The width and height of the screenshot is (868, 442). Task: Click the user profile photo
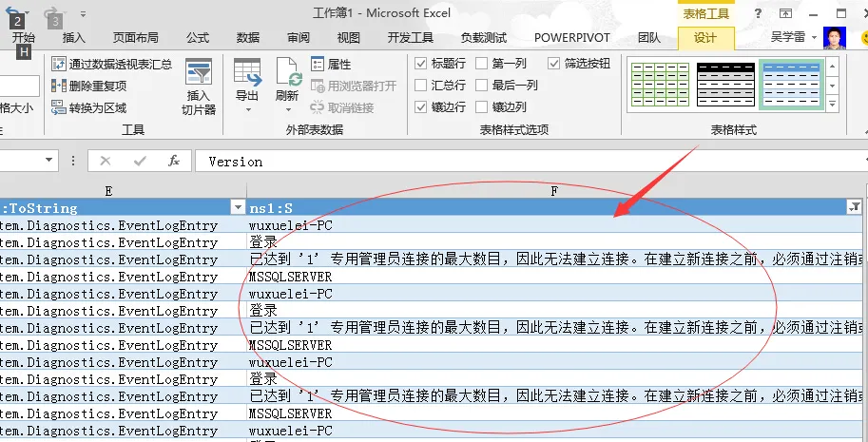tap(835, 38)
